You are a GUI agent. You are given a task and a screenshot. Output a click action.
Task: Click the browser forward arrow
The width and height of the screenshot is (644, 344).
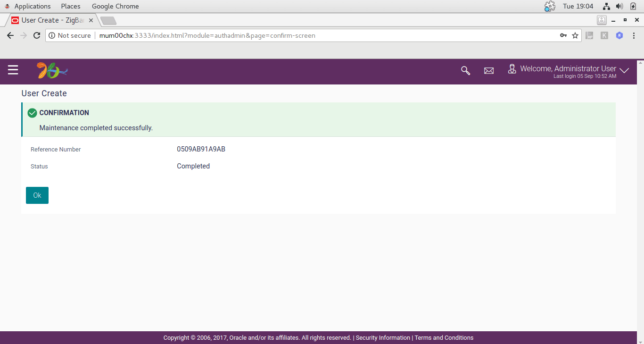pyautogui.click(x=24, y=35)
